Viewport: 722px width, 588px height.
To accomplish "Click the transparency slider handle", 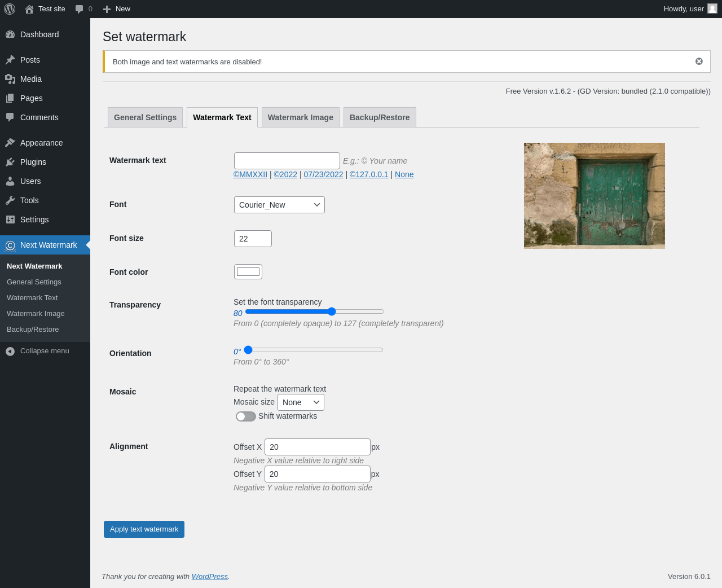I will (332, 311).
